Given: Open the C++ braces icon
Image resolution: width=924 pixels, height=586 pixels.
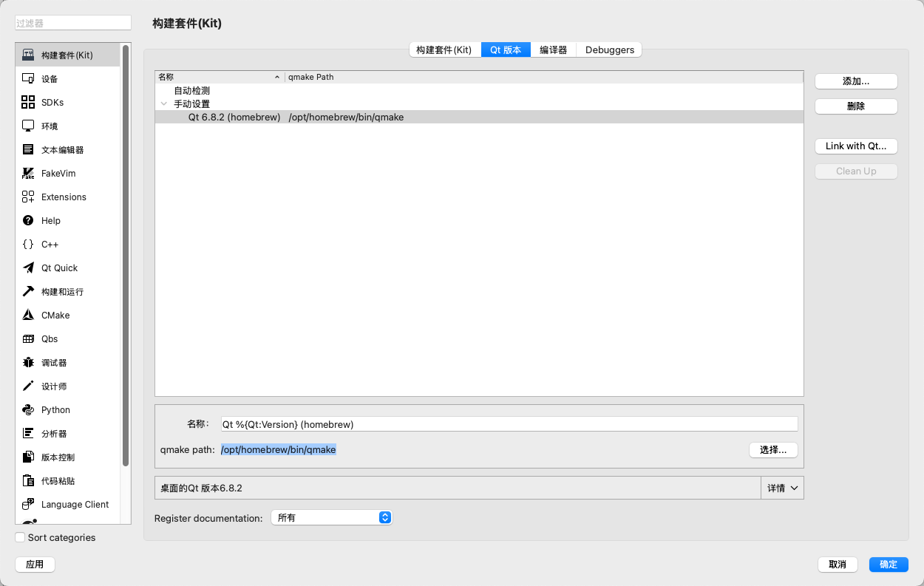Looking at the screenshot, I should coord(28,245).
